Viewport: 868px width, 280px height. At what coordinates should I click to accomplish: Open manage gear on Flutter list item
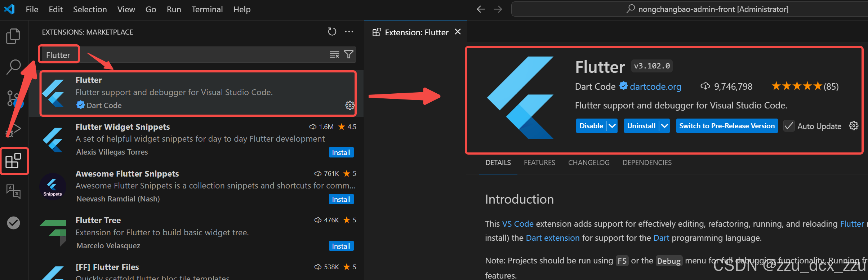350,105
